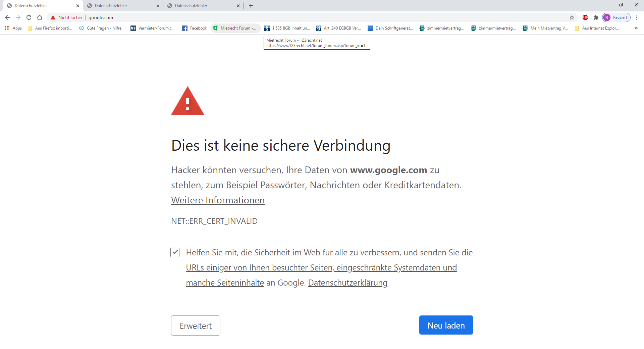Image resolution: width=644 pixels, height=349 pixels.
Task: Close the second Datenschutzfehler tab
Action: [158, 6]
